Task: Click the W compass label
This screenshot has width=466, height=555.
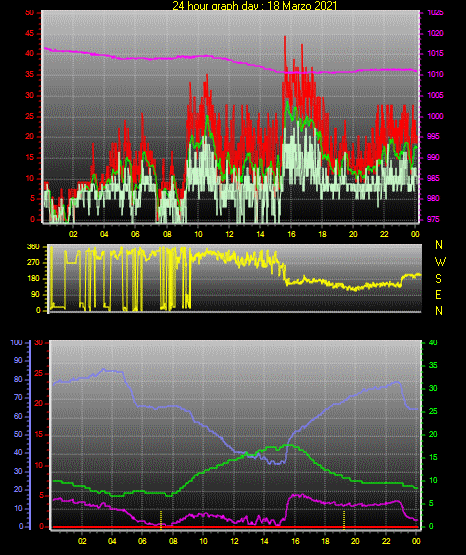Action: [440, 262]
